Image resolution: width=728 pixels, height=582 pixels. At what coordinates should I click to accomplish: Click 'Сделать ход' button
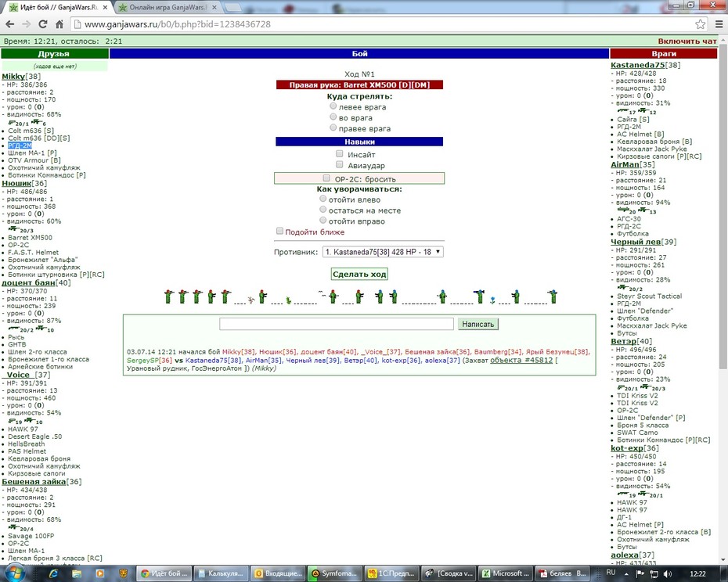(x=359, y=274)
